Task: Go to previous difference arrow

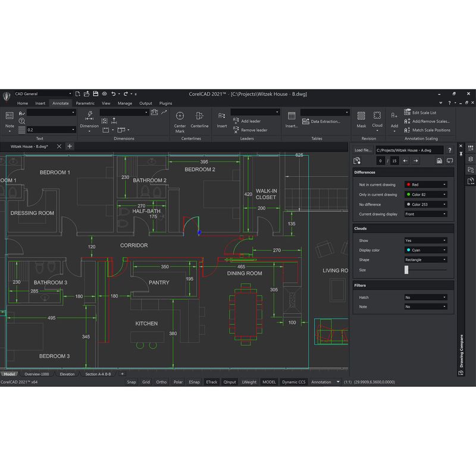Action: click(405, 161)
